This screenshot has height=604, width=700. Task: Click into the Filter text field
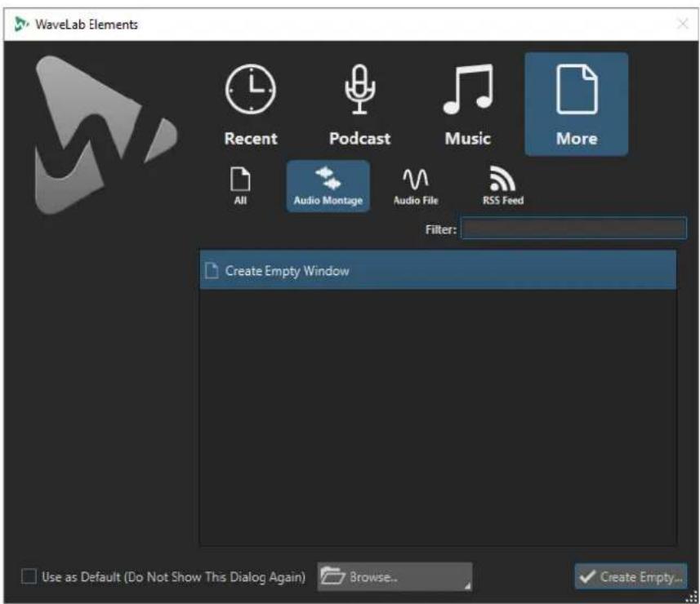tap(573, 229)
